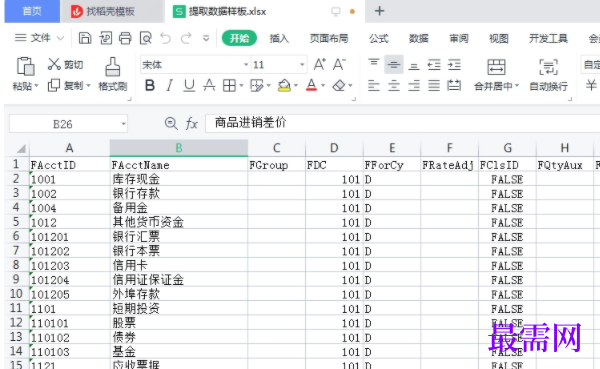Click the distributed alignment icon

454,85
